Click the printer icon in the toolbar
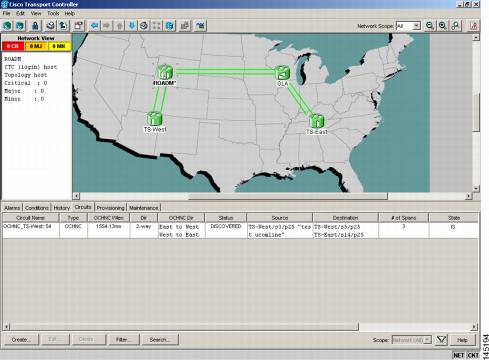This screenshot has width=489, height=360. 50,26
